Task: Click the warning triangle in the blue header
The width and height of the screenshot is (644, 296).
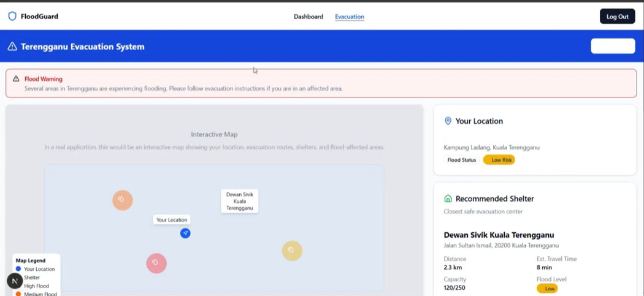Action: pos(12,47)
